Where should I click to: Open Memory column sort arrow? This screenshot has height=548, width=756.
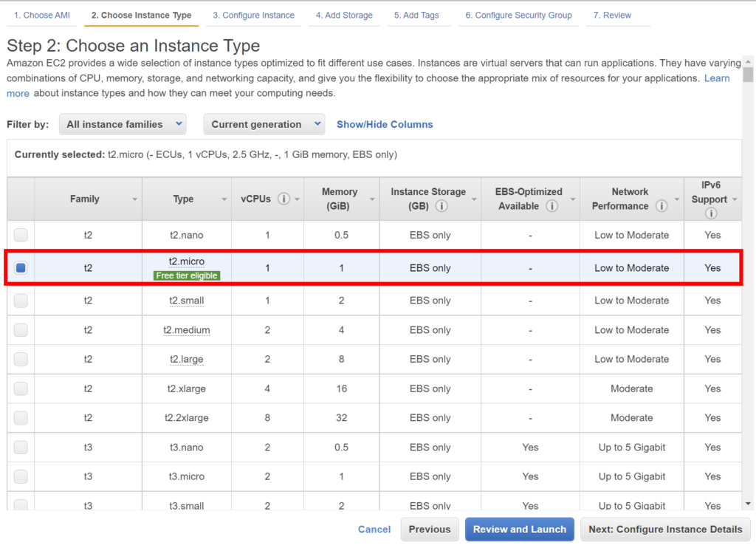372,199
